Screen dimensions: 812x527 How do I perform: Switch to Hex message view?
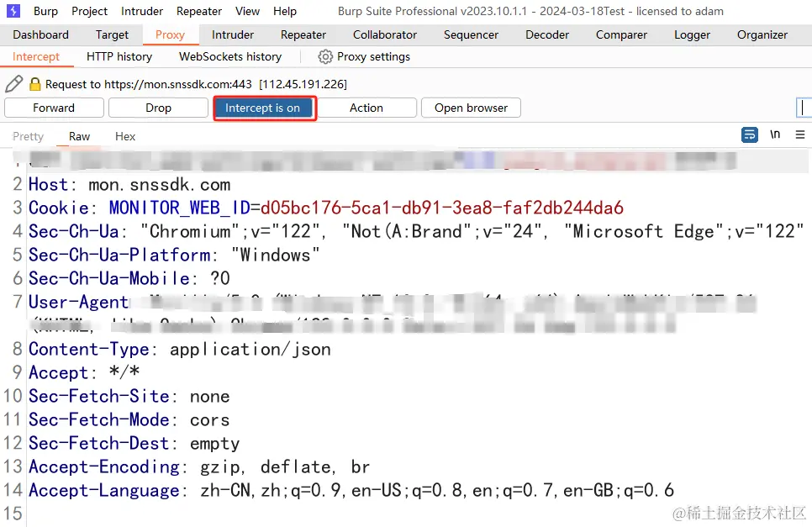(125, 136)
